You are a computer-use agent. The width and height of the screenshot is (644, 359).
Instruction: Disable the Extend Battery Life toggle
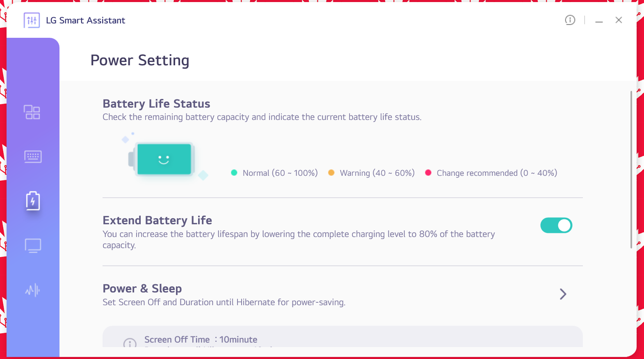(556, 226)
